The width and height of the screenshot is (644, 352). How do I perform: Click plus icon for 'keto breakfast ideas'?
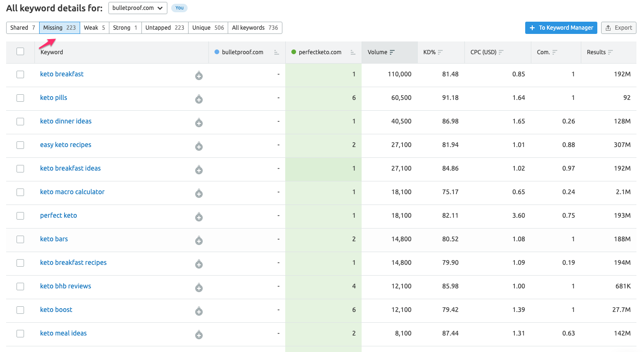coord(199,170)
